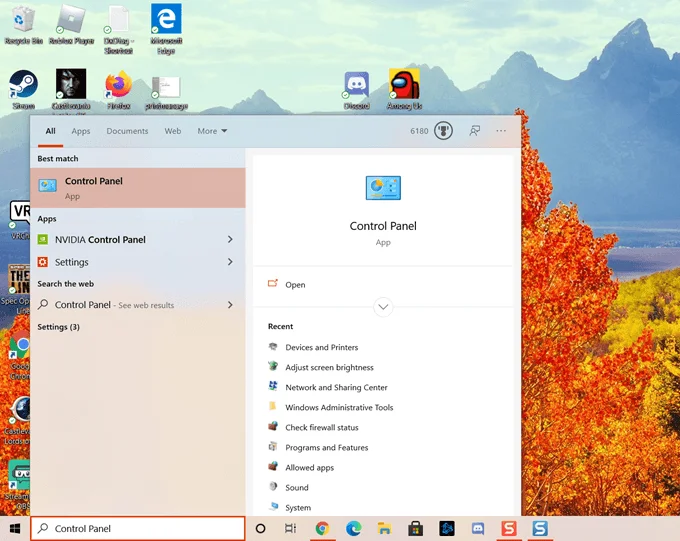Open the Steam desktop icon

23,89
